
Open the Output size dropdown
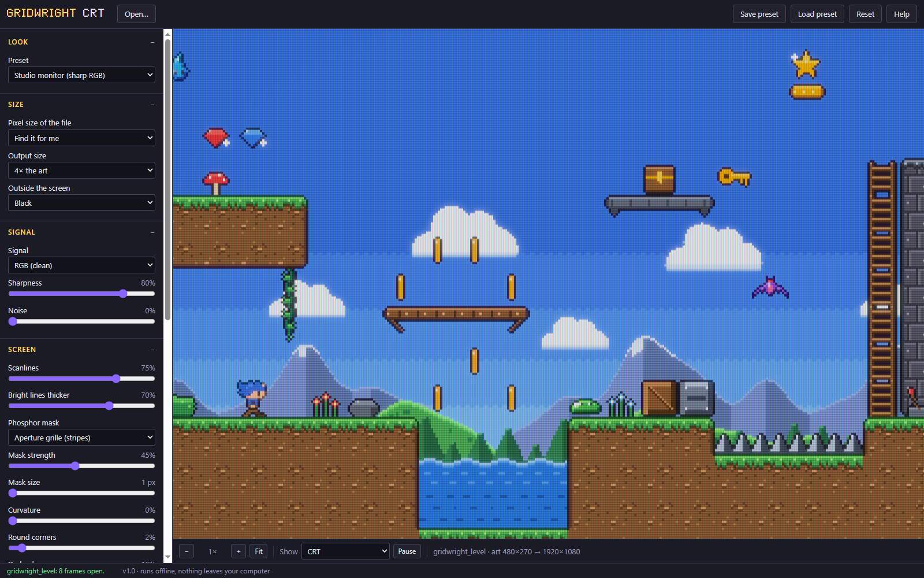coord(81,171)
